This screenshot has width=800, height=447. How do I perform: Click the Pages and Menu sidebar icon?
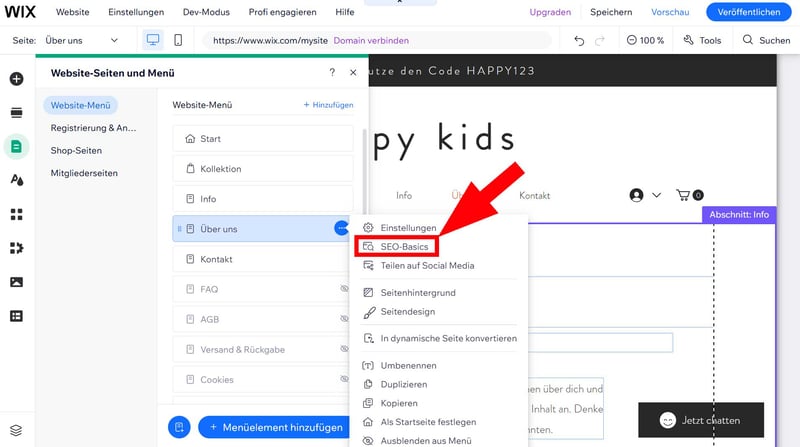(16, 146)
